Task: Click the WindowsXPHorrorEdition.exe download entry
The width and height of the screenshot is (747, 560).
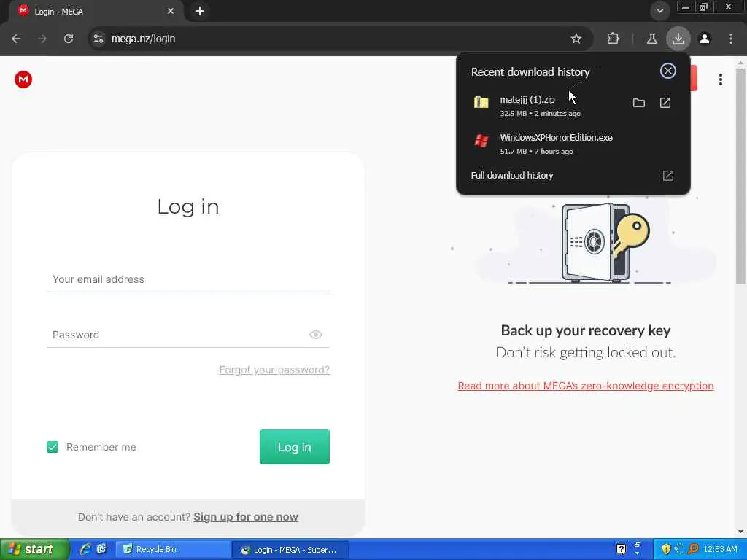Action: (x=573, y=144)
